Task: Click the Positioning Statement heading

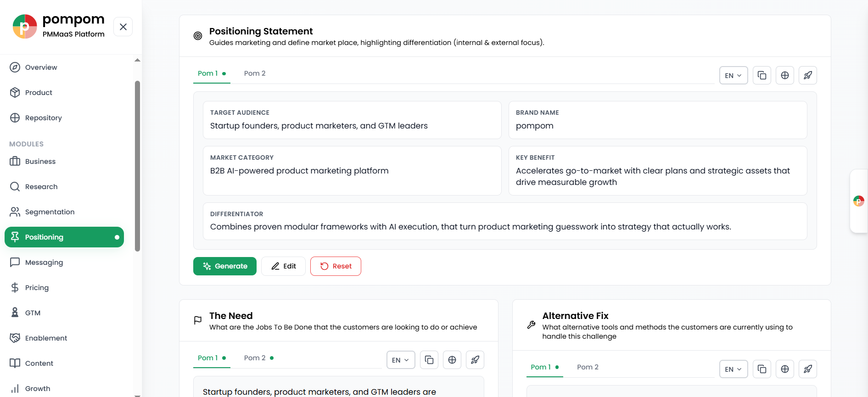Action: tap(261, 31)
